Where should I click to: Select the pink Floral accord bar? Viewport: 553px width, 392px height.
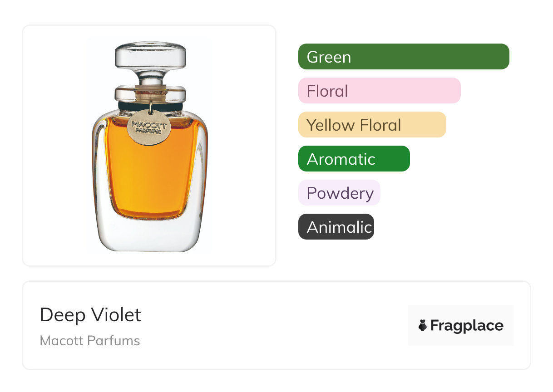[x=379, y=91]
